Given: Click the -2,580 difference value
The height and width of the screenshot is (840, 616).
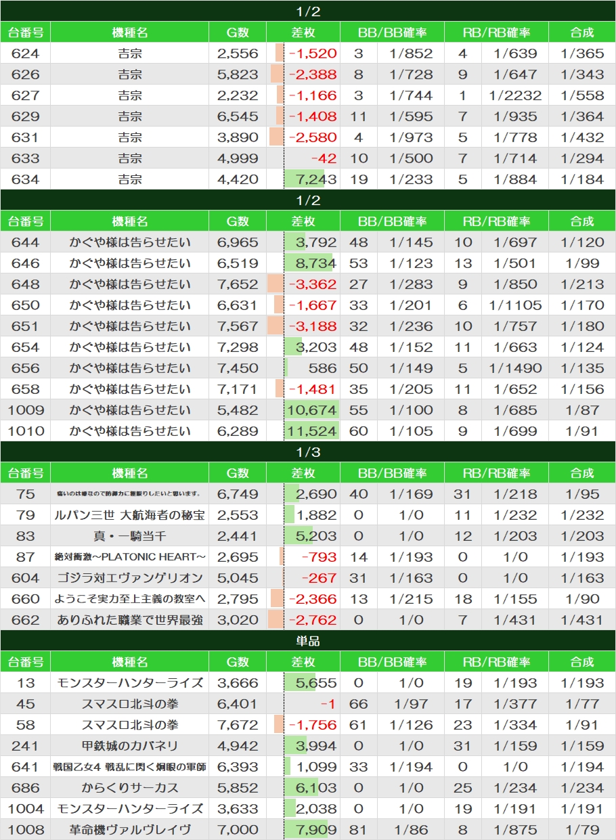Looking at the screenshot, I should [312, 137].
